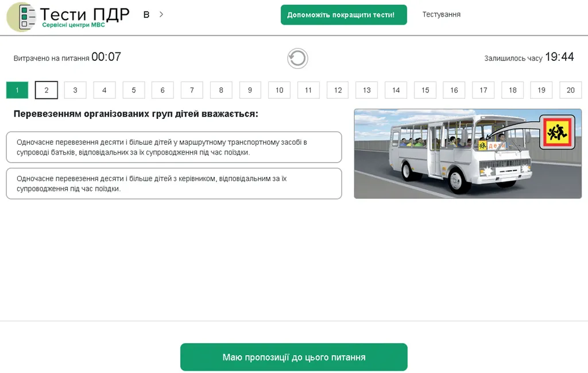Screen dimensions: 588x373
Task: Select the second answer about керівником
Action: 174,183
